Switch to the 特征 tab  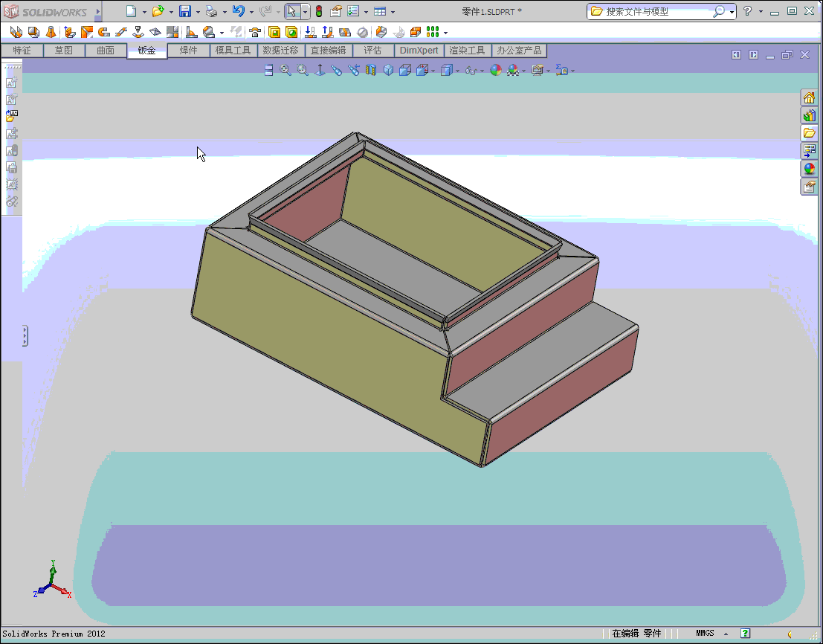point(22,51)
